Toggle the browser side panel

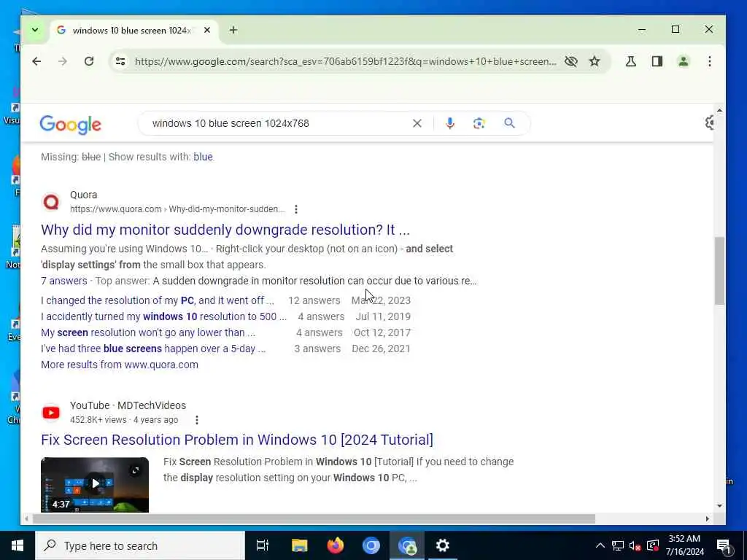click(657, 61)
